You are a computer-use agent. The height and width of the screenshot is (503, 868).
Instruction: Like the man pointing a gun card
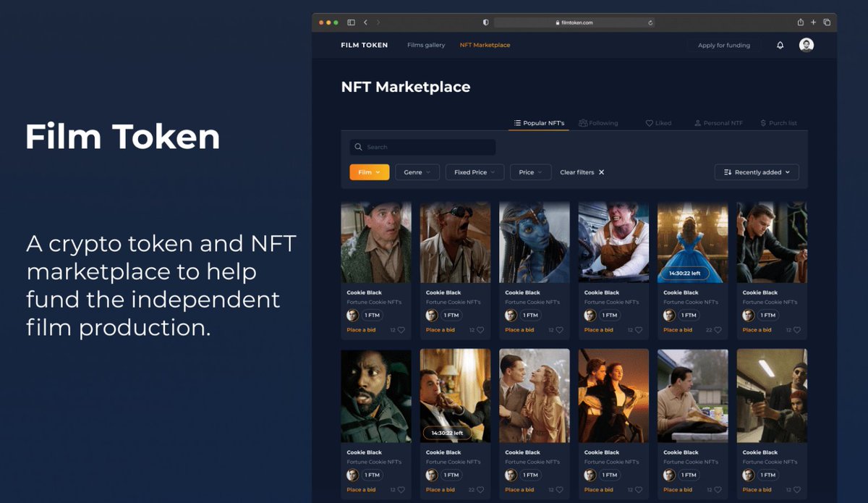point(797,490)
